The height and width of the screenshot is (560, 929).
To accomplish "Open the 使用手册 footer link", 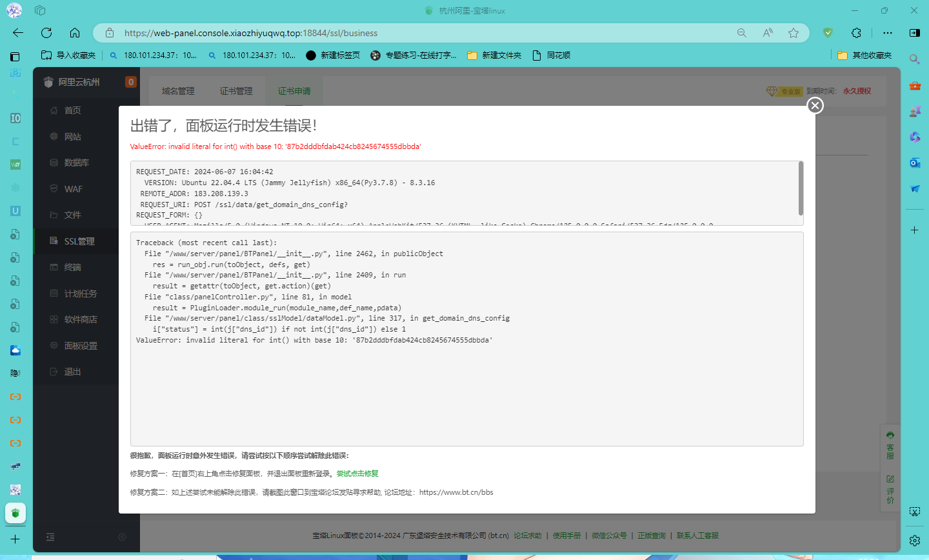I will 566,535.
